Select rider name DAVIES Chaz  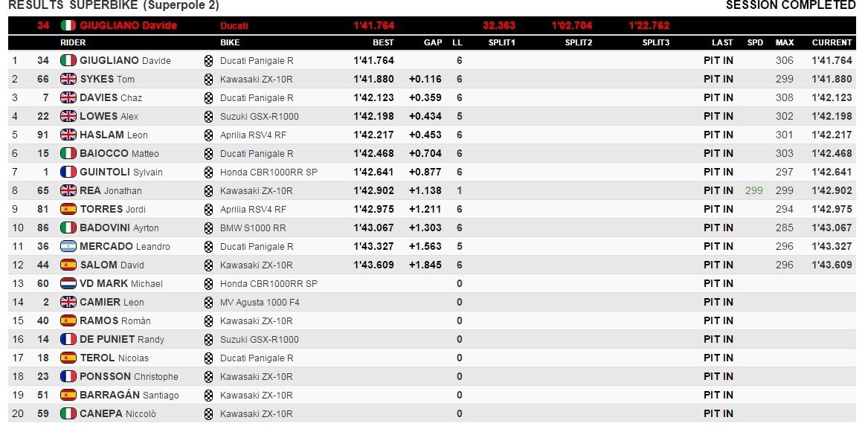tap(111, 98)
